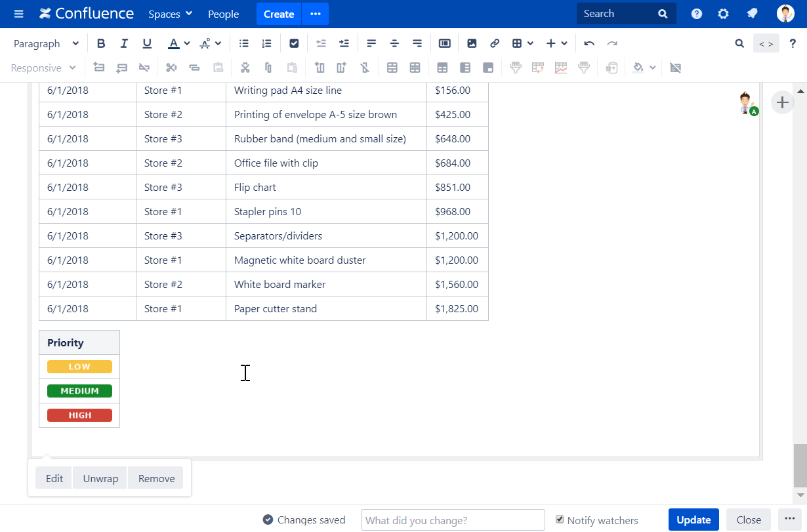Open the People menu

[x=223, y=14]
